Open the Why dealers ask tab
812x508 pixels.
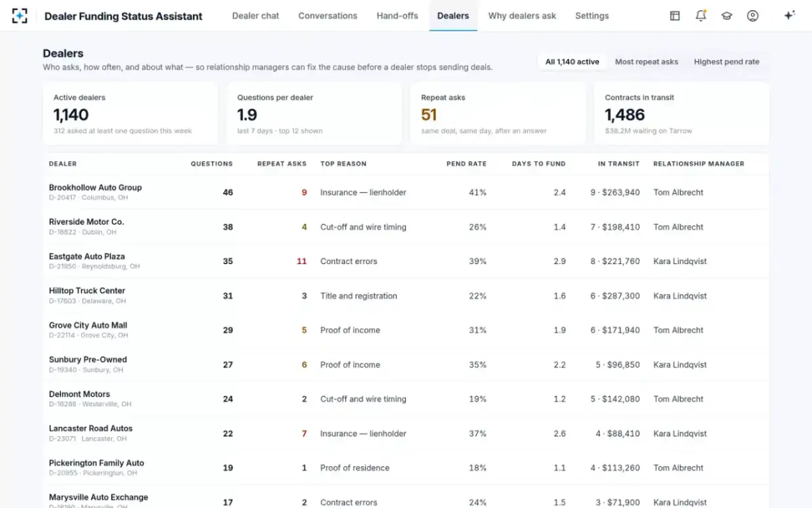522,16
